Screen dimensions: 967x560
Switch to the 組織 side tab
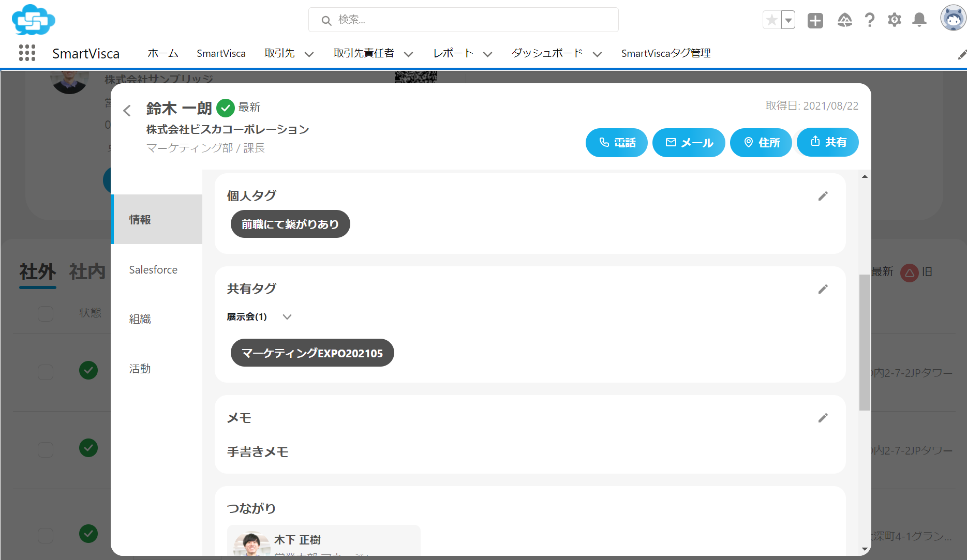157,319
